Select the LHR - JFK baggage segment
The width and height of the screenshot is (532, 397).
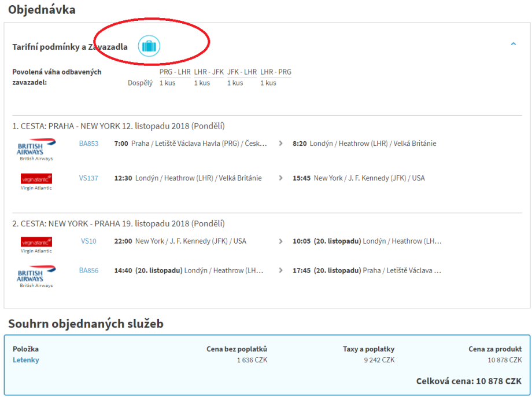pos(209,72)
